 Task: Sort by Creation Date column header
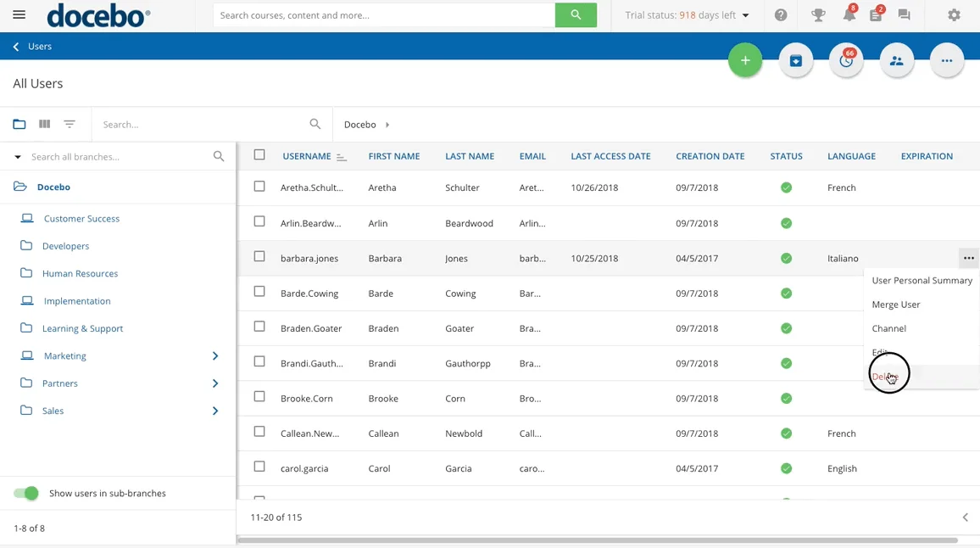(710, 156)
